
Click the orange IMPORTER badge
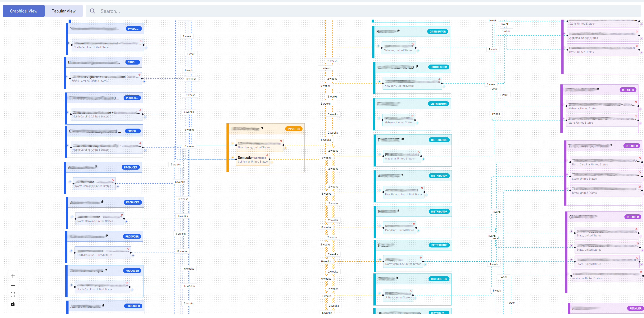click(x=293, y=129)
